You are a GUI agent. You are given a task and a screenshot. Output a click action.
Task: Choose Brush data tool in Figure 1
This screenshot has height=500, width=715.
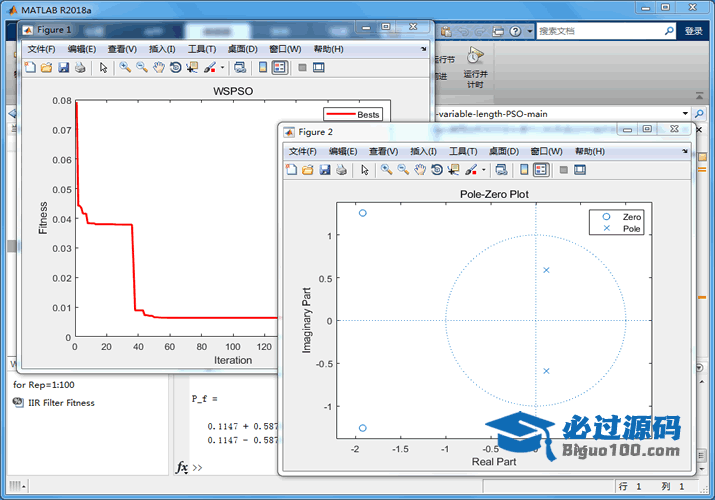(x=209, y=68)
